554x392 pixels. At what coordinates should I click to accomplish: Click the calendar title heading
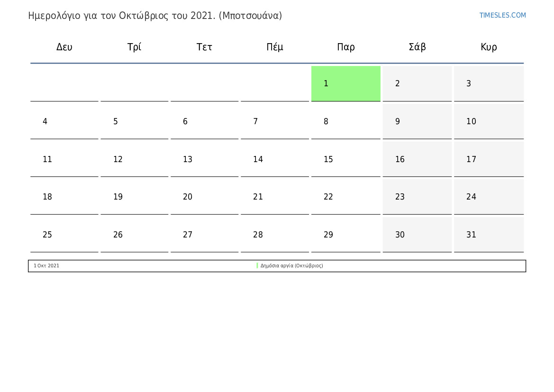[155, 16]
